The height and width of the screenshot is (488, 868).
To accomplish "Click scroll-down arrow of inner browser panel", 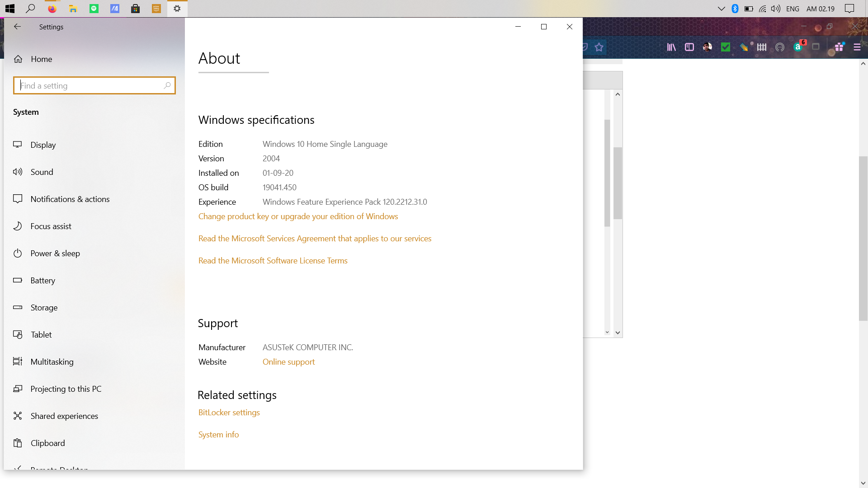I will pos(618,333).
